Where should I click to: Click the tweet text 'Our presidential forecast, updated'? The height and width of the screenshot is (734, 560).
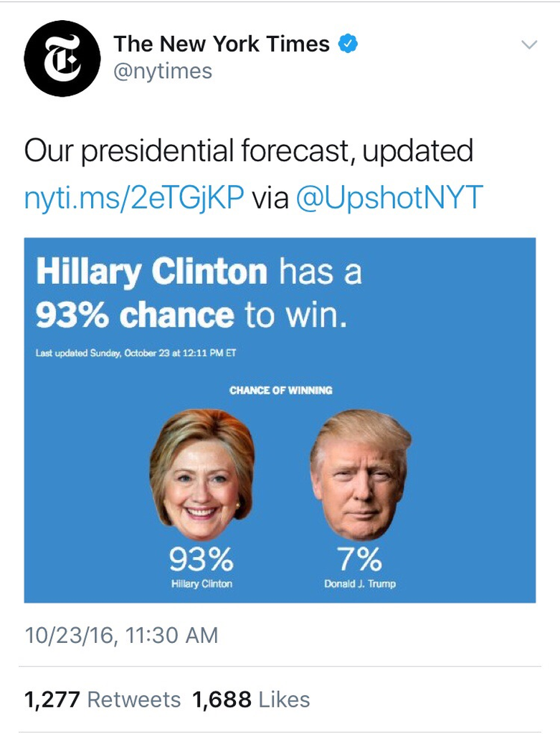(x=249, y=152)
